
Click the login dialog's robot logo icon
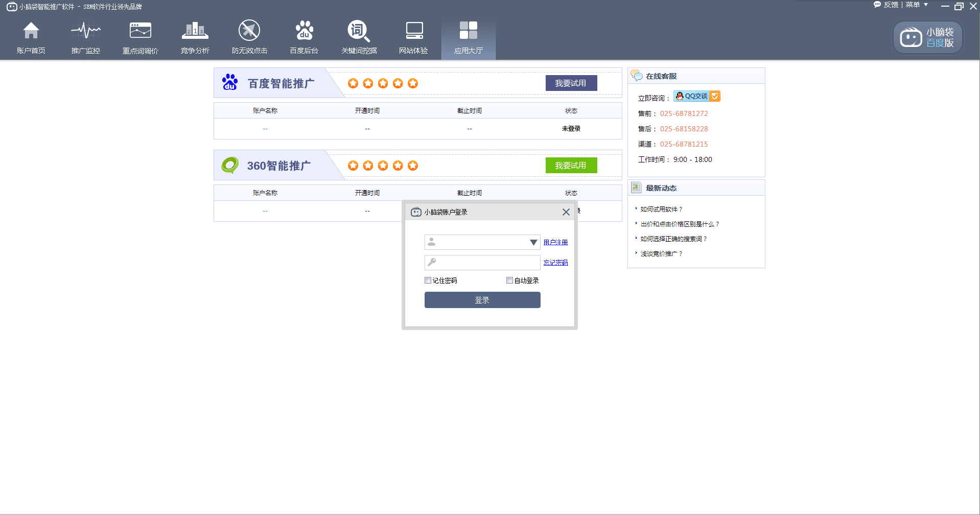point(416,212)
